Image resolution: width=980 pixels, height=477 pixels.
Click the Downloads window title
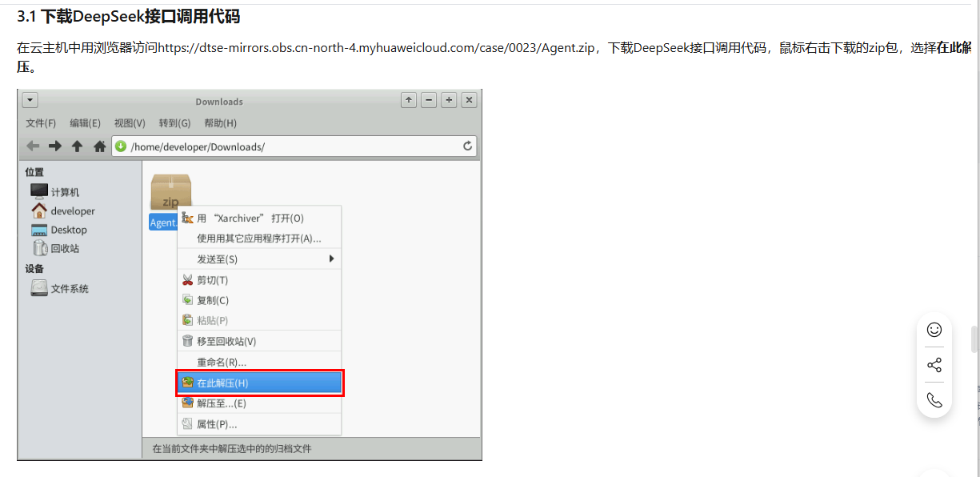(x=219, y=102)
